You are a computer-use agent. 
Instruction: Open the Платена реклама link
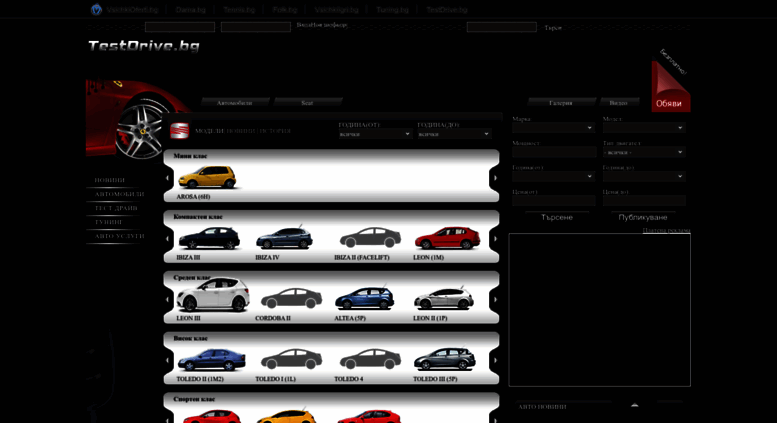[x=666, y=230]
